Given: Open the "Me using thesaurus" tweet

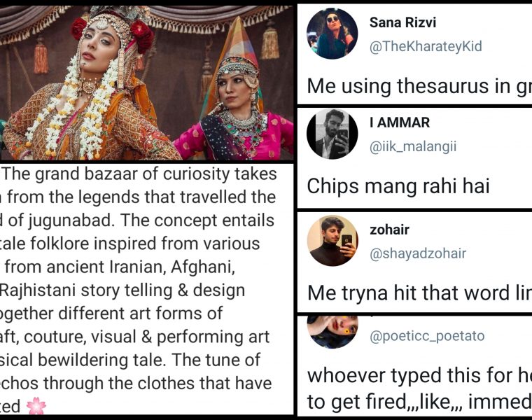Looking at the screenshot, I should (x=419, y=87).
